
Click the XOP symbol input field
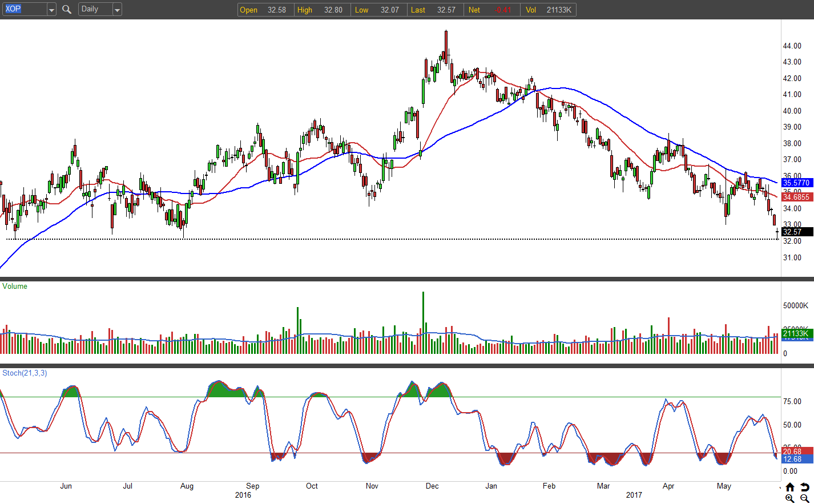pos(24,9)
